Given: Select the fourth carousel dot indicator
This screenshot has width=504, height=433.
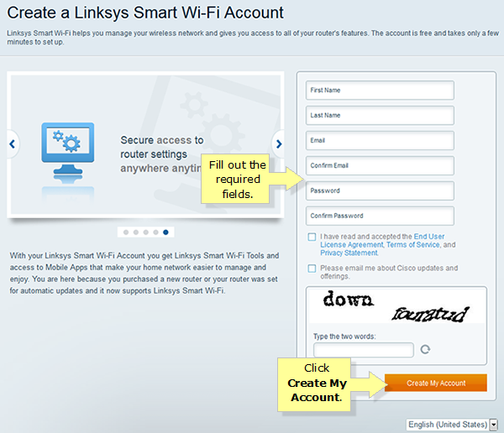Looking at the screenshot, I should click(x=156, y=232).
